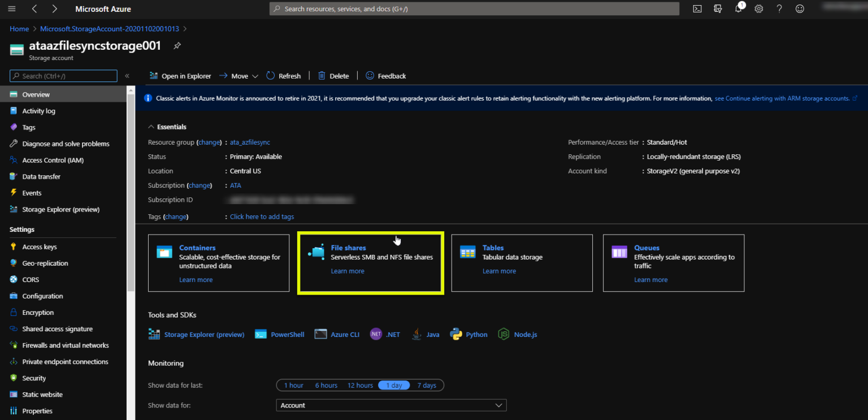Pin ataazfilesyncstorage001 to dashboard
Image resolution: width=868 pixels, height=420 pixels.
point(176,46)
